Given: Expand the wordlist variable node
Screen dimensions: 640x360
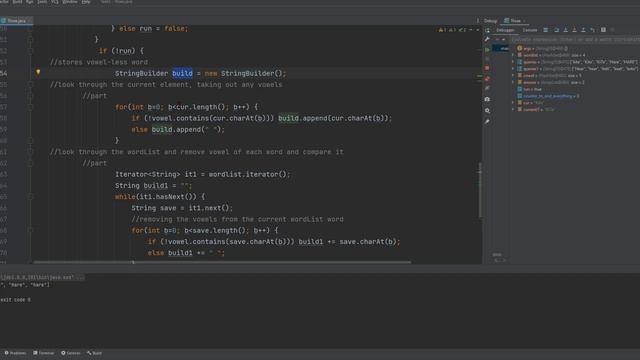Looking at the screenshot, I should (x=513, y=55).
